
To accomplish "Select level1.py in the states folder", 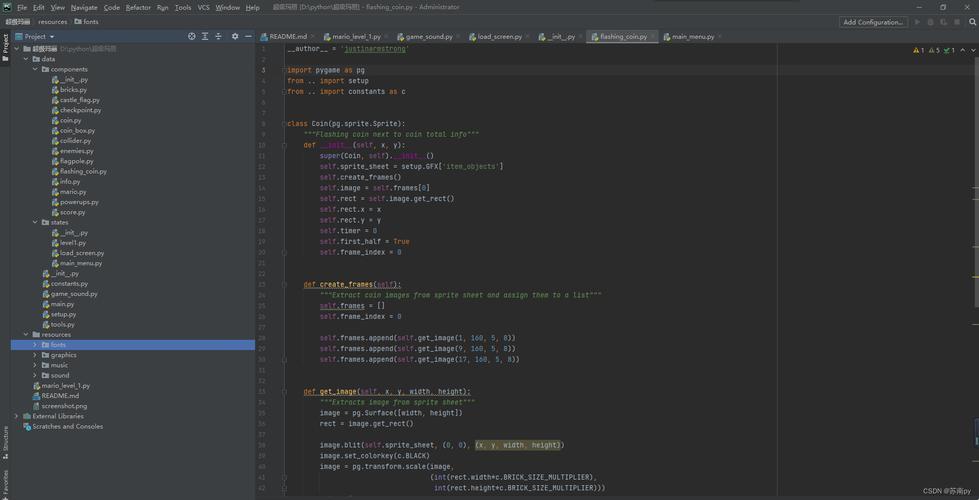I will click(73, 243).
